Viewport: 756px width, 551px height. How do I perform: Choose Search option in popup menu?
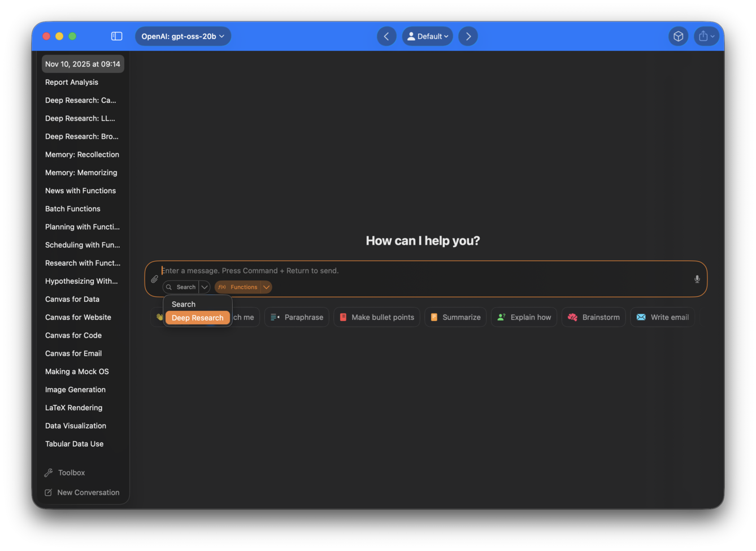click(184, 304)
